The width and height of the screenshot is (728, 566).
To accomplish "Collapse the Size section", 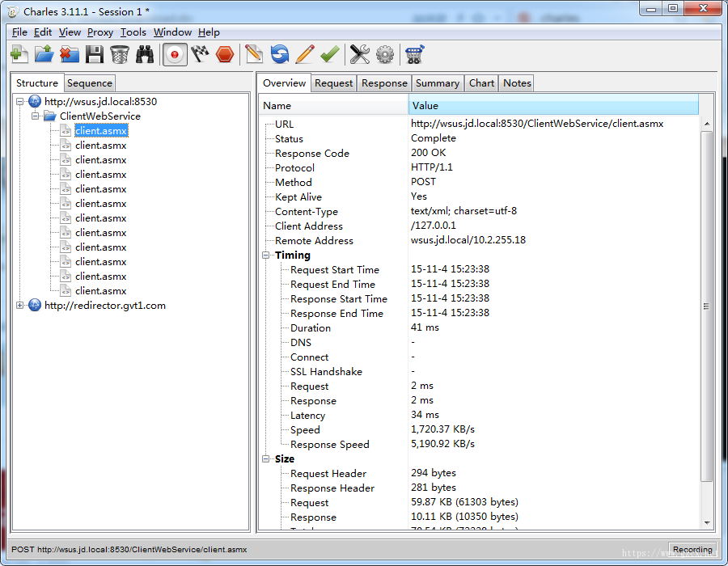I will coord(266,458).
